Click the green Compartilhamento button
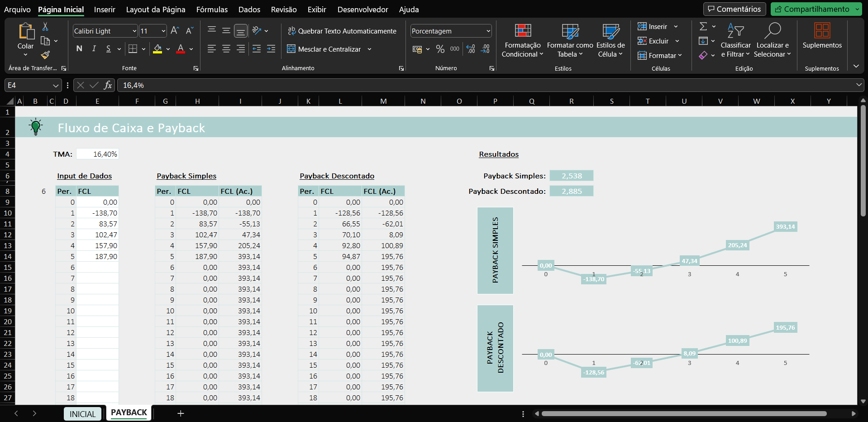The image size is (868, 422). coord(815,9)
